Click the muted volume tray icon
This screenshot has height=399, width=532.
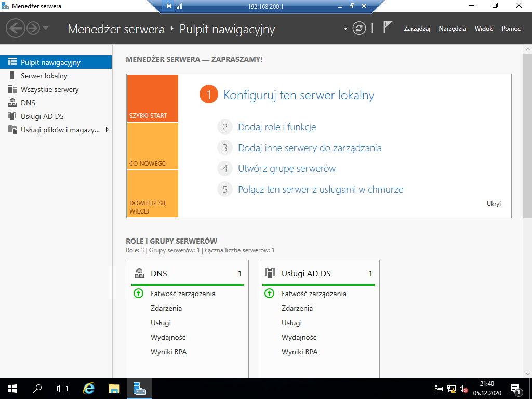pyautogui.click(x=464, y=389)
